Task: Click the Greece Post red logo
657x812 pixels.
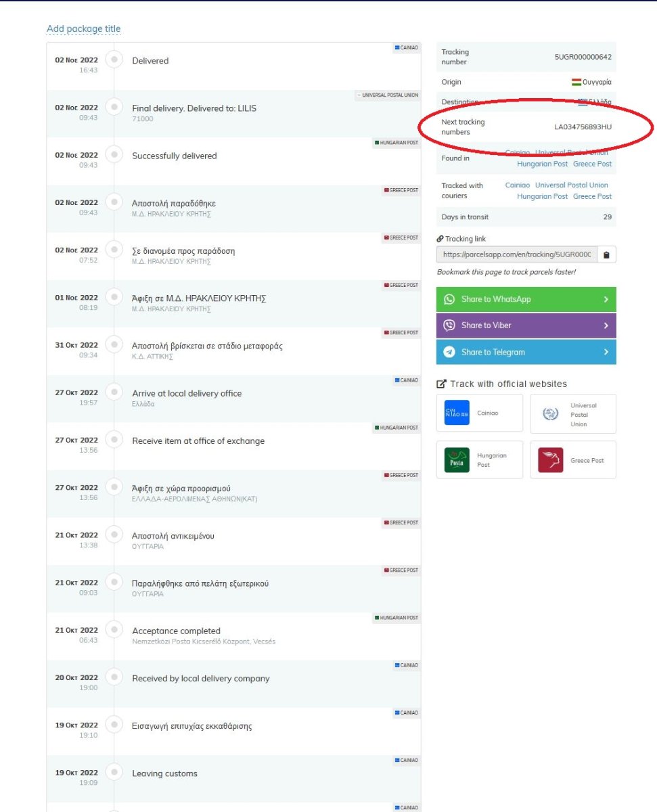Action: click(x=551, y=460)
